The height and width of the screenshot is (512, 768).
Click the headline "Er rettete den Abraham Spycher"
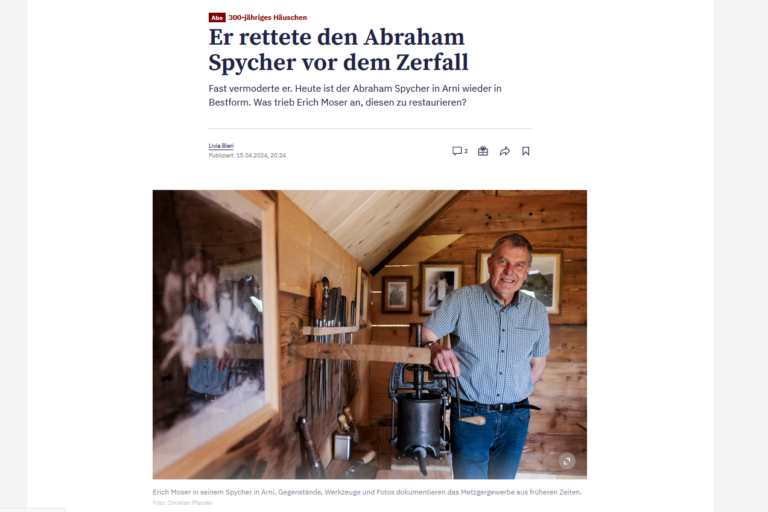(x=338, y=50)
